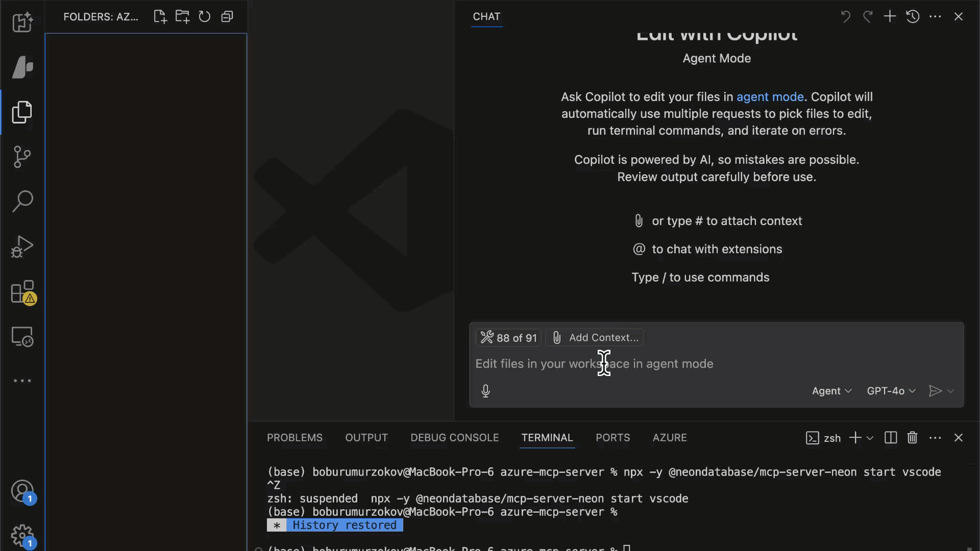980x551 pixels.
Task: Open the agent mode link
Action: tap(770, 96)
